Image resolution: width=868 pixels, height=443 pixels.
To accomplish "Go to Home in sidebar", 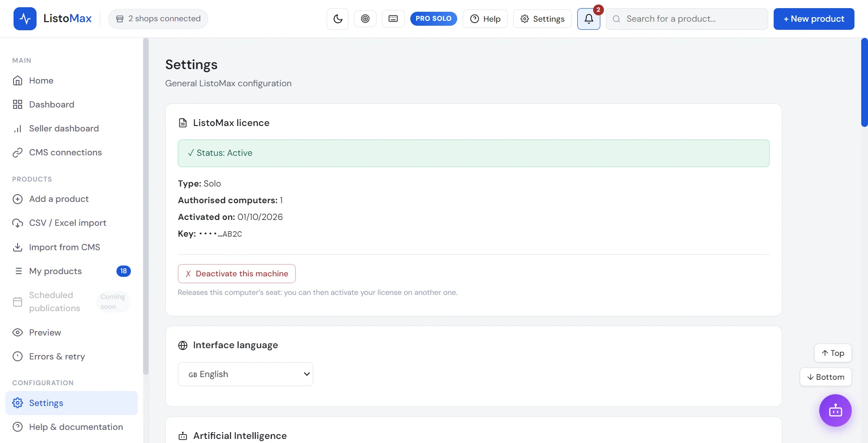I will (x=71, y=80).
